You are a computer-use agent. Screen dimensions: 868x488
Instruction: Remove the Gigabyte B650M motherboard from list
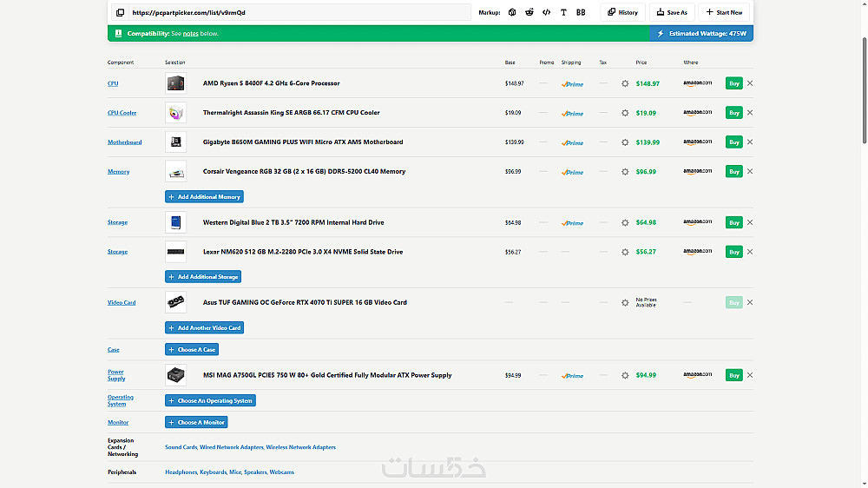750,142
